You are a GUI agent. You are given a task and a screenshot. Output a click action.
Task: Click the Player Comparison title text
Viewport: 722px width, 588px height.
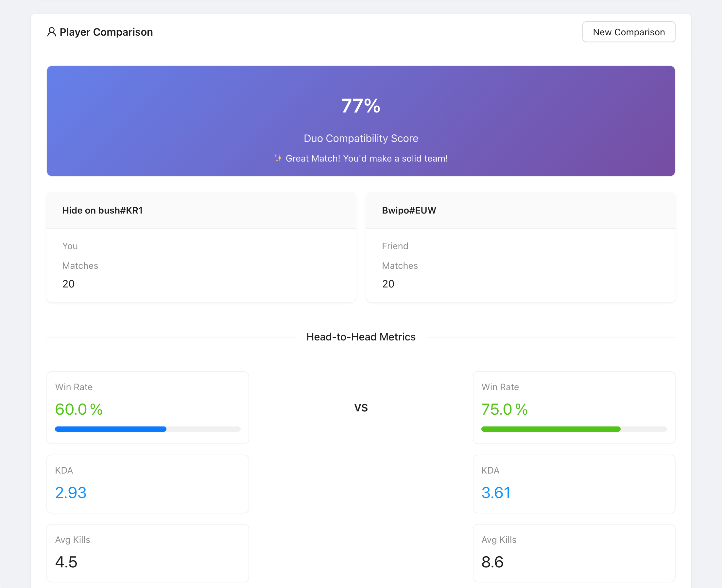[106, 32]
